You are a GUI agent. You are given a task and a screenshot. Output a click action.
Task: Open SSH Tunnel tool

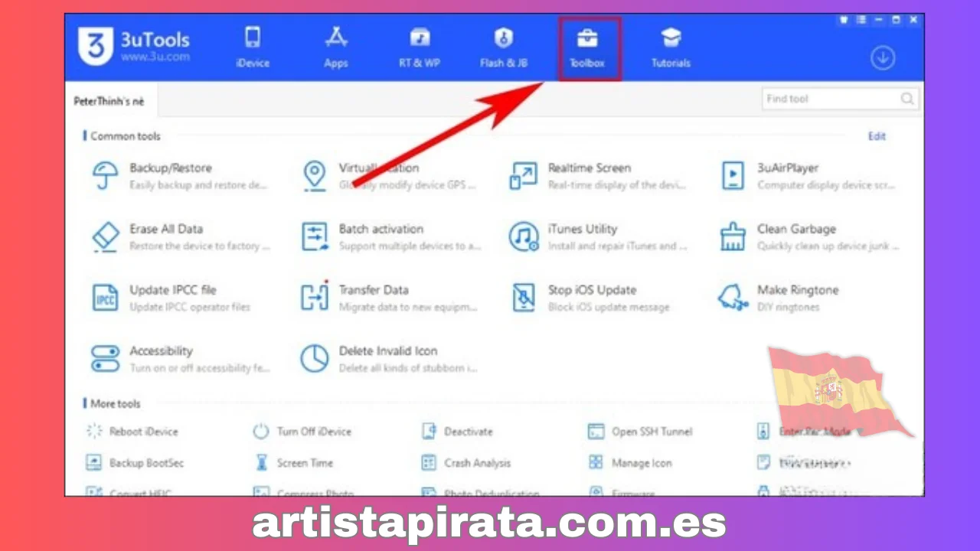pyautogui.click(x=640, y=432)
